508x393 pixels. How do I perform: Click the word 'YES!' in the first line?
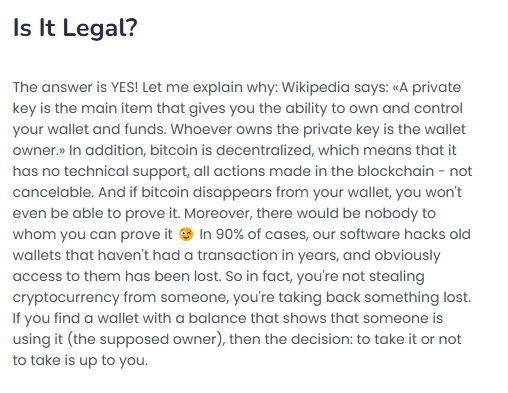[124, 87]
